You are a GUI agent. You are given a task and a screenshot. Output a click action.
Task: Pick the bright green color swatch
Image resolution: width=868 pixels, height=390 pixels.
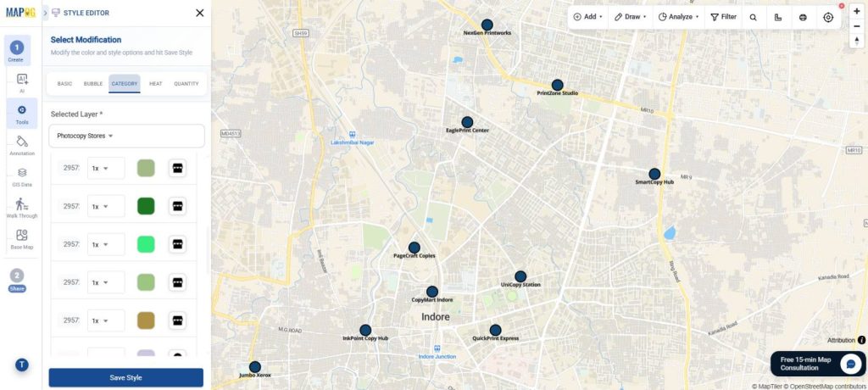tap(146, 244)
